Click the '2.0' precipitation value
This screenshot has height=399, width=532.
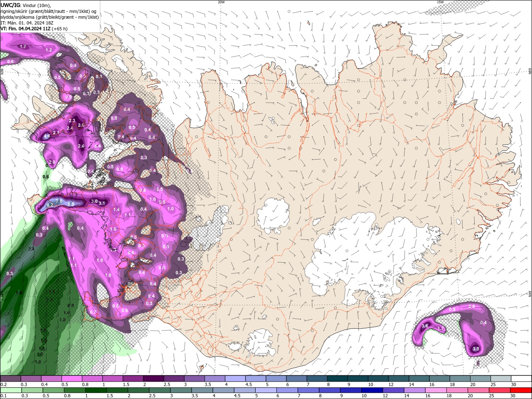click(x=52, y=162)
